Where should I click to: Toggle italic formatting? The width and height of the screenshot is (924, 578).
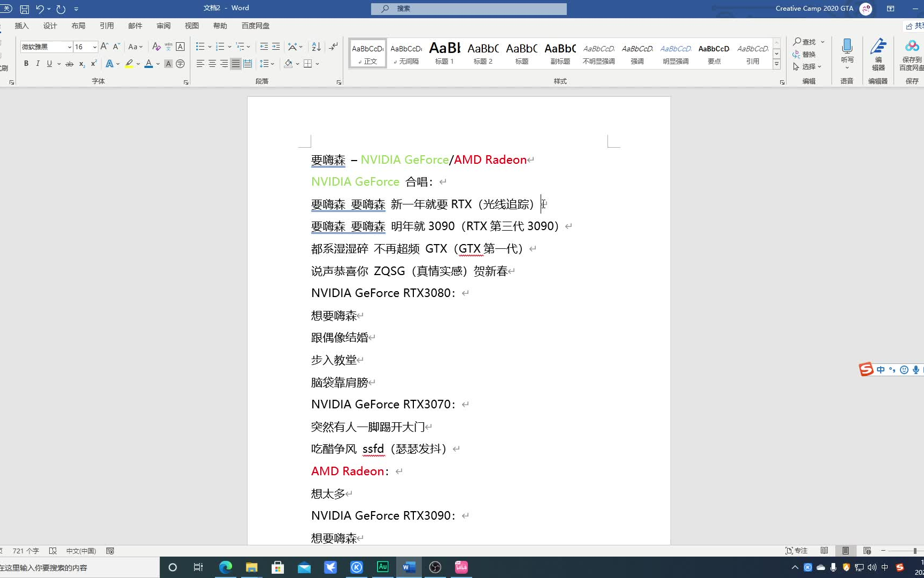pyautogui.click(x=37, y=64)
